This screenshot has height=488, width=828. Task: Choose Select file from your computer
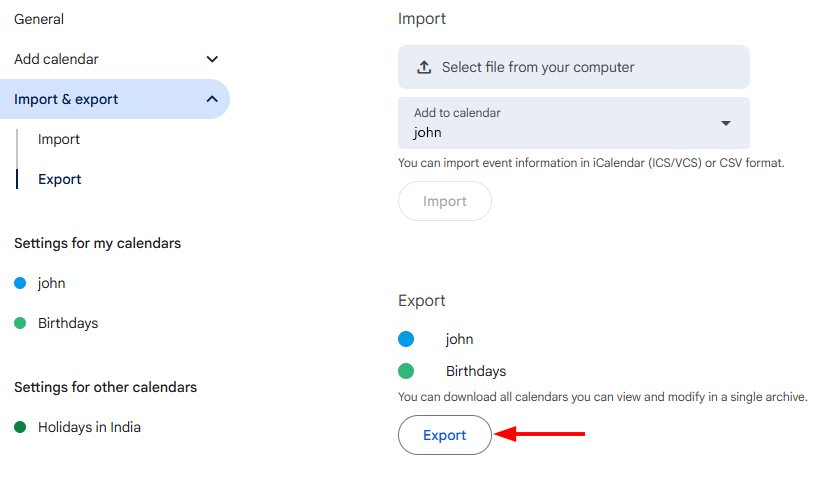pos(538,67)
